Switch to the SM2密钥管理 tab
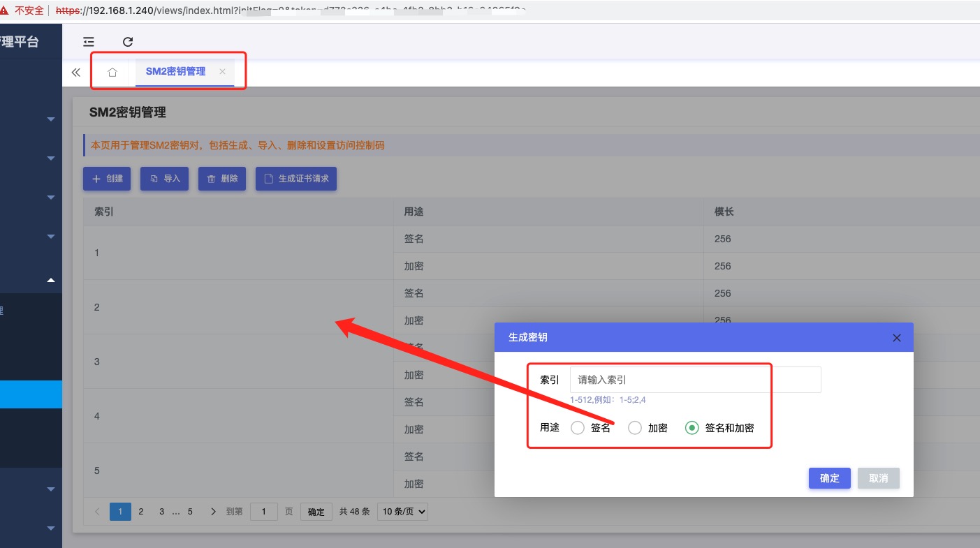The width and height of the screenshot is (980, 548). (175, 71)
